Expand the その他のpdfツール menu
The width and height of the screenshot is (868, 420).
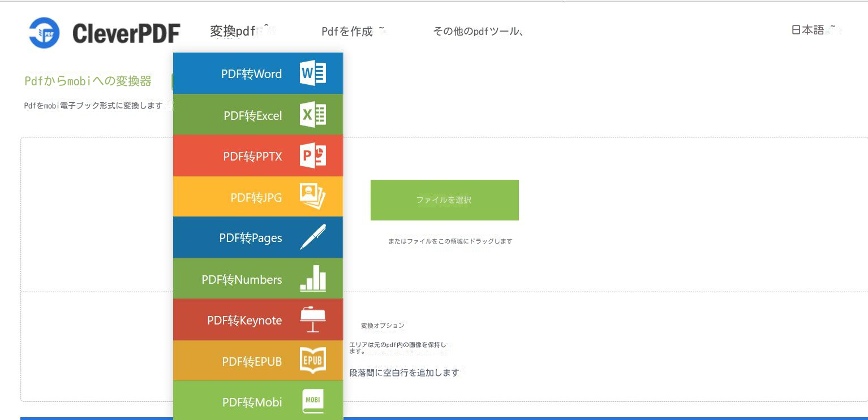click(477, 31)
